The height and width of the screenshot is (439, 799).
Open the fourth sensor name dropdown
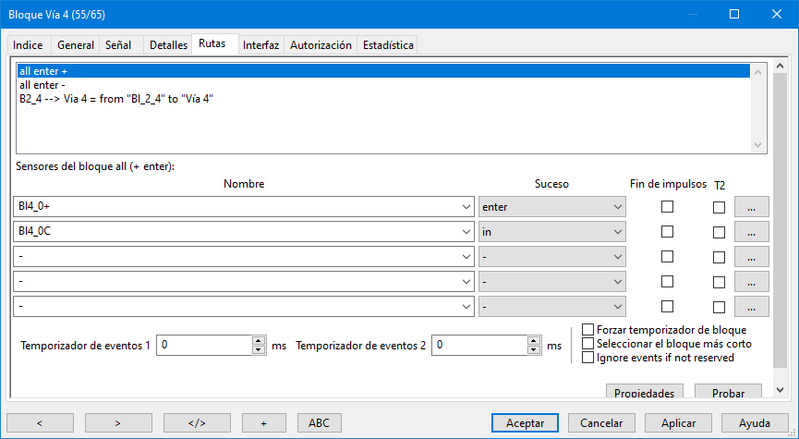466,282
